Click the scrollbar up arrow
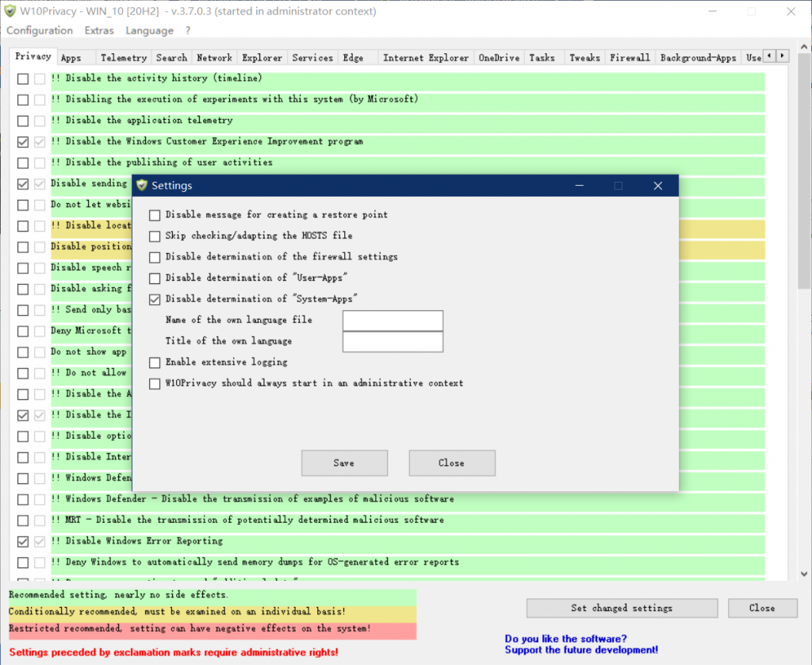Image resolution: width=812 pixels, height=665 pixels. coord(804,47)
